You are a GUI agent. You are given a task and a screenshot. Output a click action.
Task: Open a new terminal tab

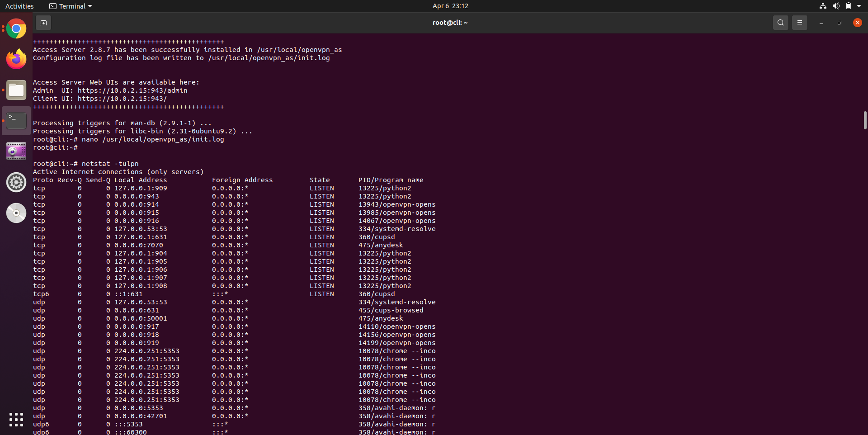pyautogui.click(x=43, y=23)
